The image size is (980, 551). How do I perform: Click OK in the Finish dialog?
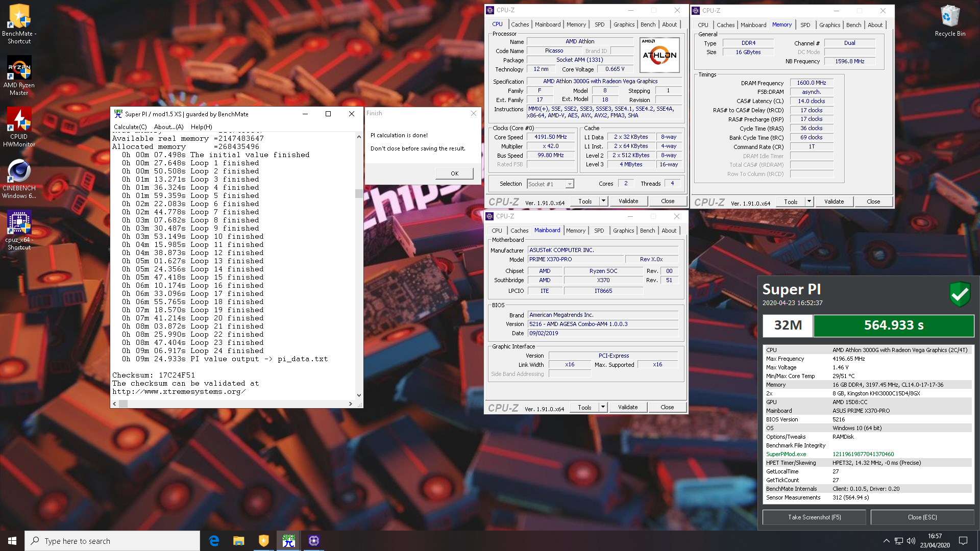tap(454, 173)
